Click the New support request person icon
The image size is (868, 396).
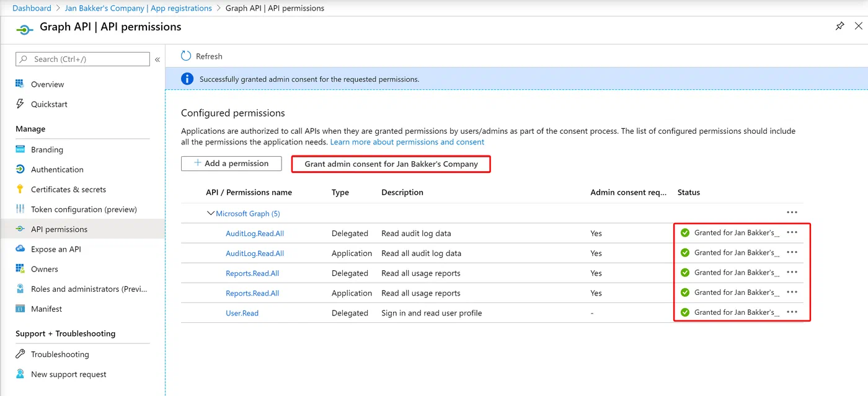click(x=20, y=374)
